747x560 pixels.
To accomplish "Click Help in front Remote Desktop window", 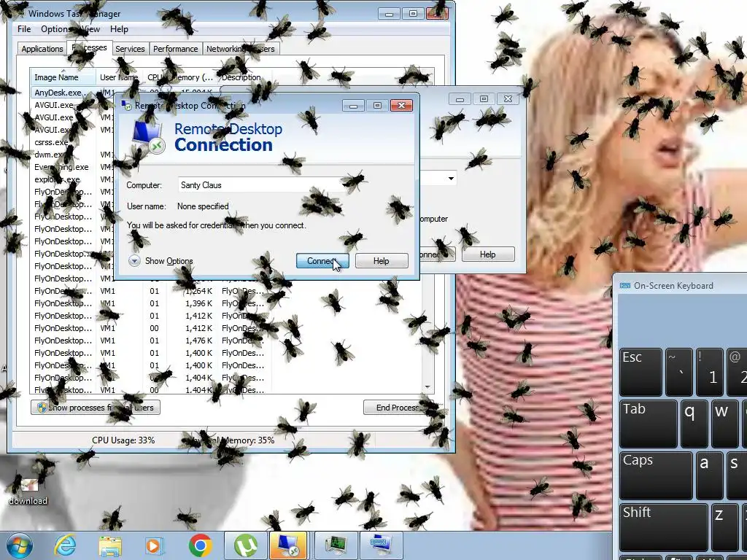I will (x=381, y=261).
